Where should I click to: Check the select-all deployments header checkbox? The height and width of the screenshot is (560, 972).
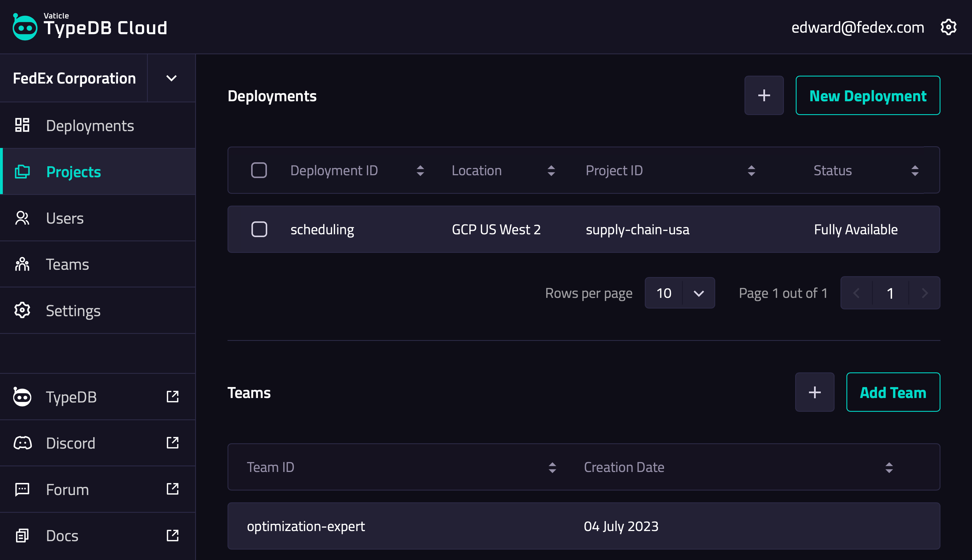tap(259, 170)
